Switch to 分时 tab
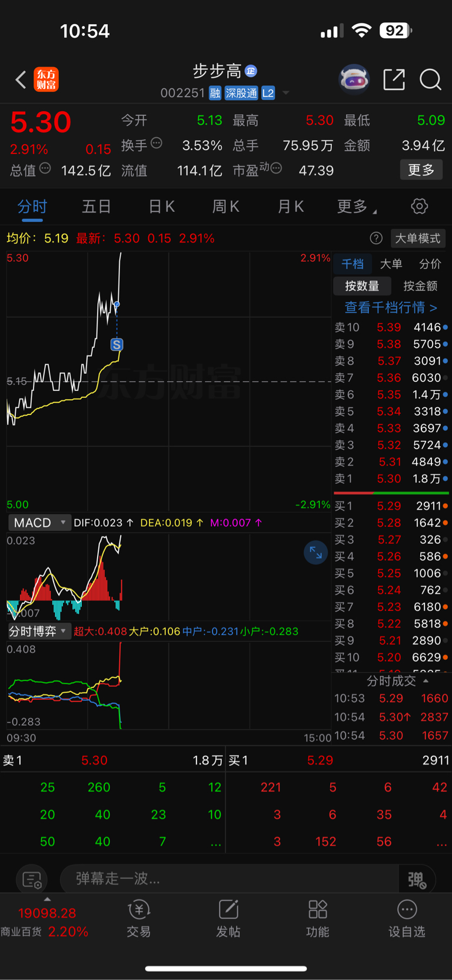Image resolution: width=452 pixels, height=980 pixels. (x=32, y=207)
